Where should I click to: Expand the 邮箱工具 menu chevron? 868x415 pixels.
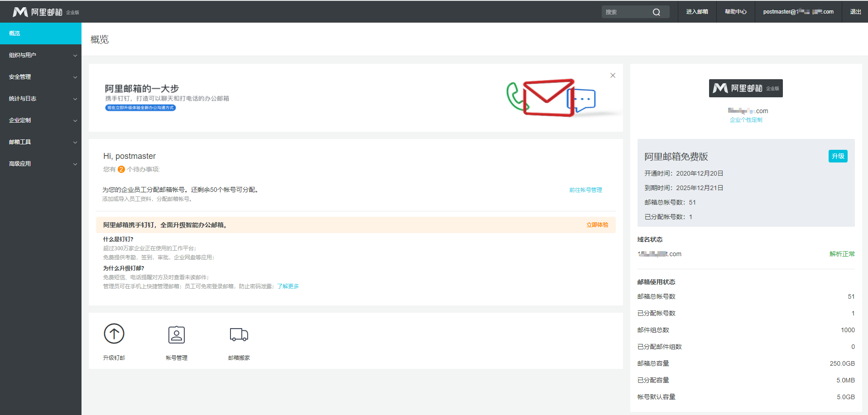pos(75,143)
